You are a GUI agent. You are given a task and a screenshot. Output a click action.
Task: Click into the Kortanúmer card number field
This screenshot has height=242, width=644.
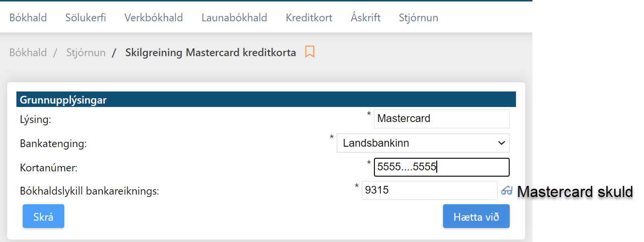click(442, 167)
